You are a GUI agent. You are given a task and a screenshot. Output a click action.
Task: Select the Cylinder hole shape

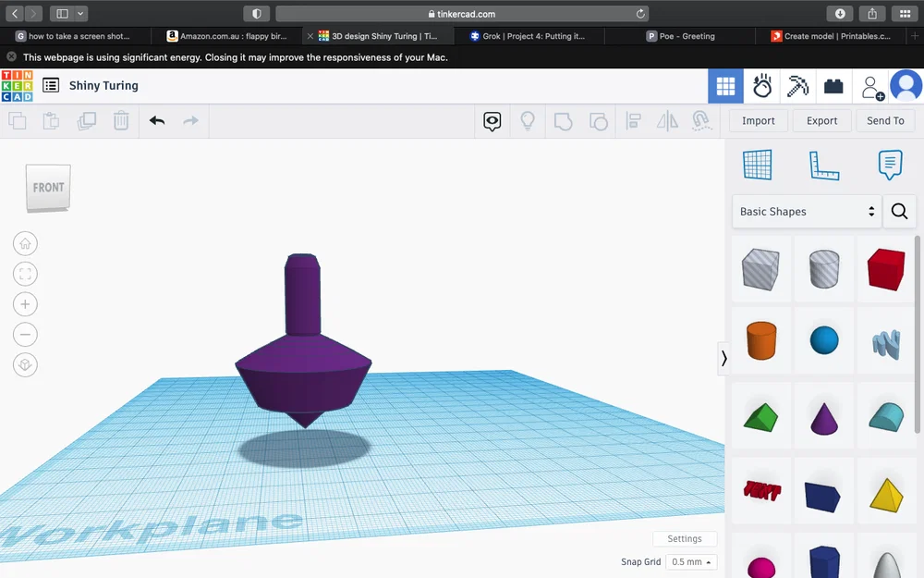tap(824, 269)
